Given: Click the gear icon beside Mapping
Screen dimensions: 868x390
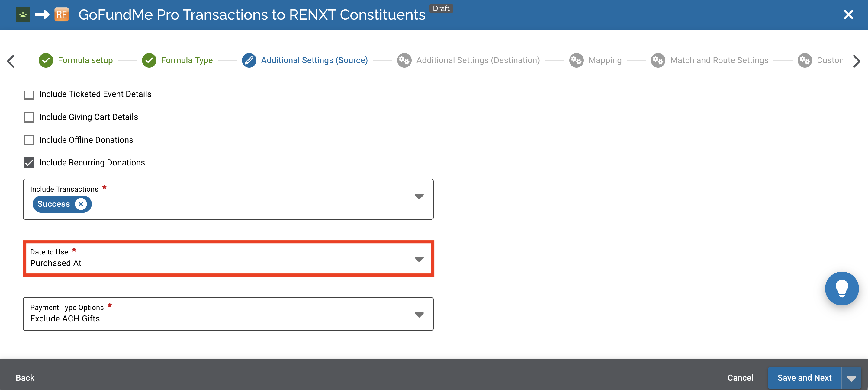Looking at the screenshot, I should click(x=577, y=60).
